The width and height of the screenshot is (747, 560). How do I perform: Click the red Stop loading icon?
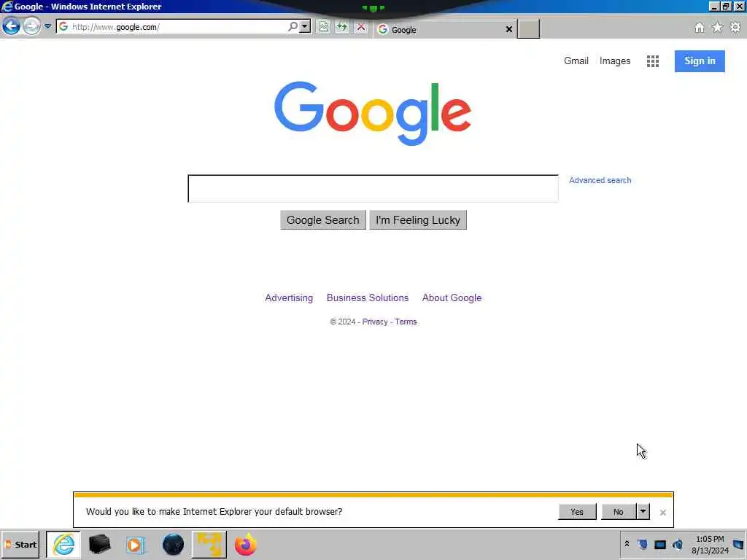[x=361, y=27]
